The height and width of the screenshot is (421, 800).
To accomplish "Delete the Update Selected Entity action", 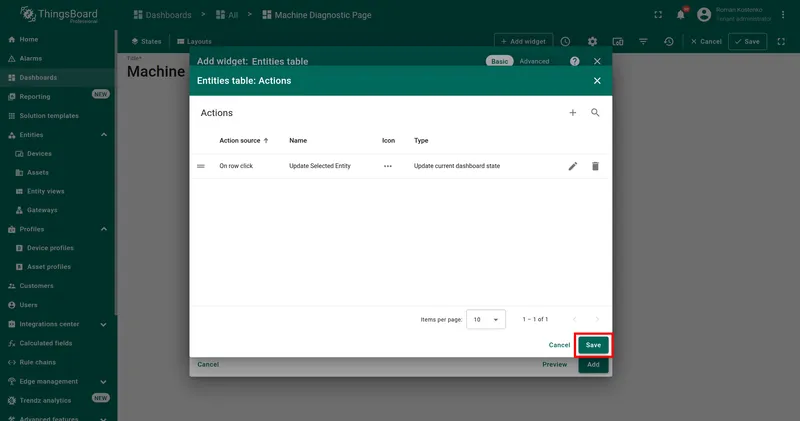I will 595,166.
